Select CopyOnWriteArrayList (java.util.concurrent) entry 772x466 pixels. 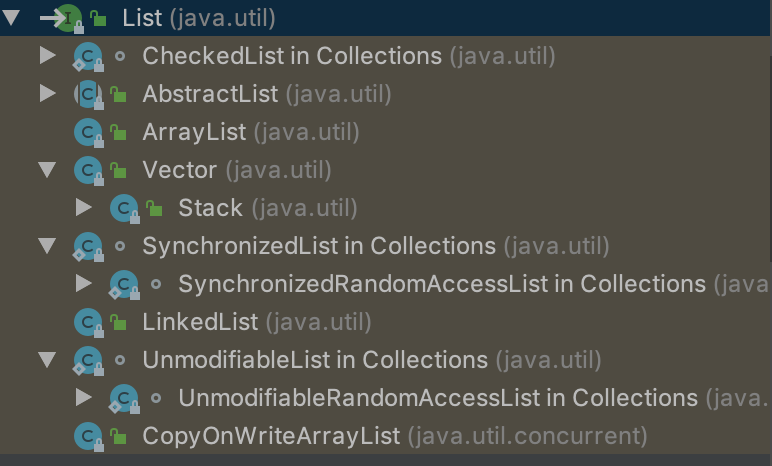click(x=395, y=436)
